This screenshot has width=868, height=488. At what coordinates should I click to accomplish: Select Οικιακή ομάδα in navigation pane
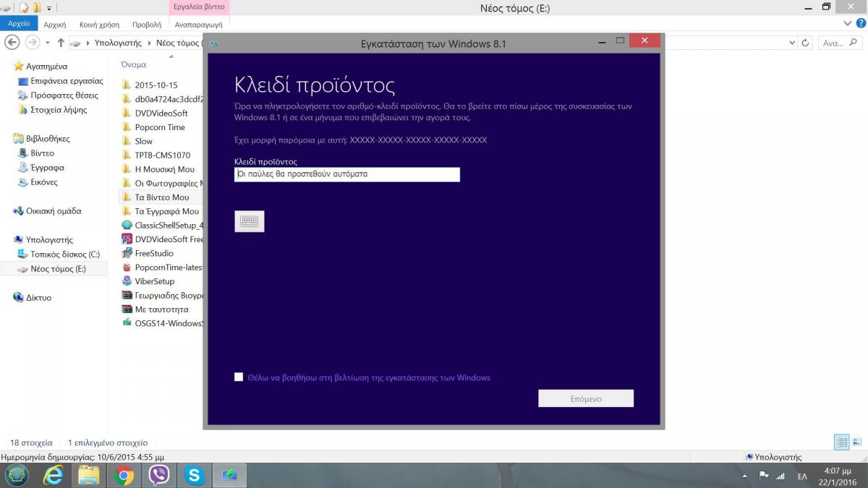point(54,210)
